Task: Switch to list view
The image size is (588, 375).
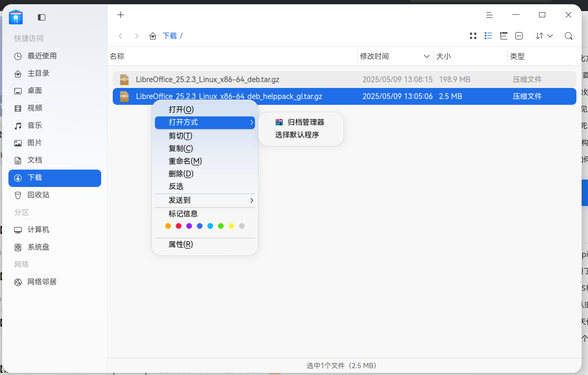Action: (x=488, y=36)
